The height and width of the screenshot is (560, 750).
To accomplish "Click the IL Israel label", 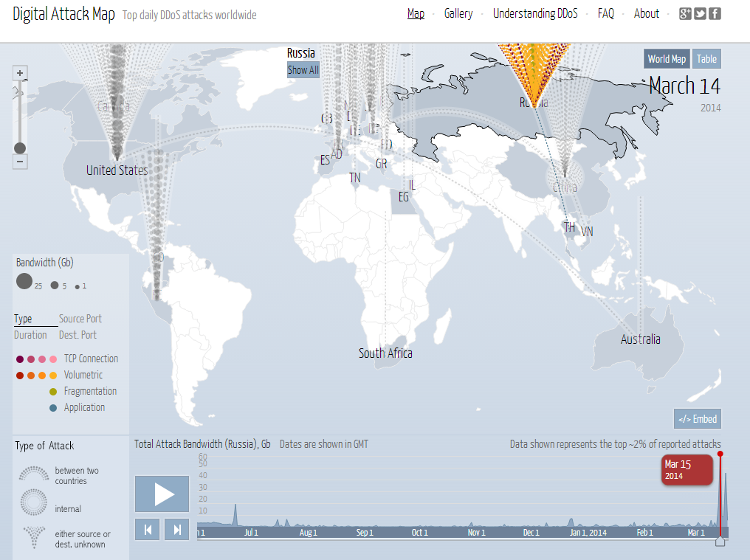I will (x=412, y=185).
